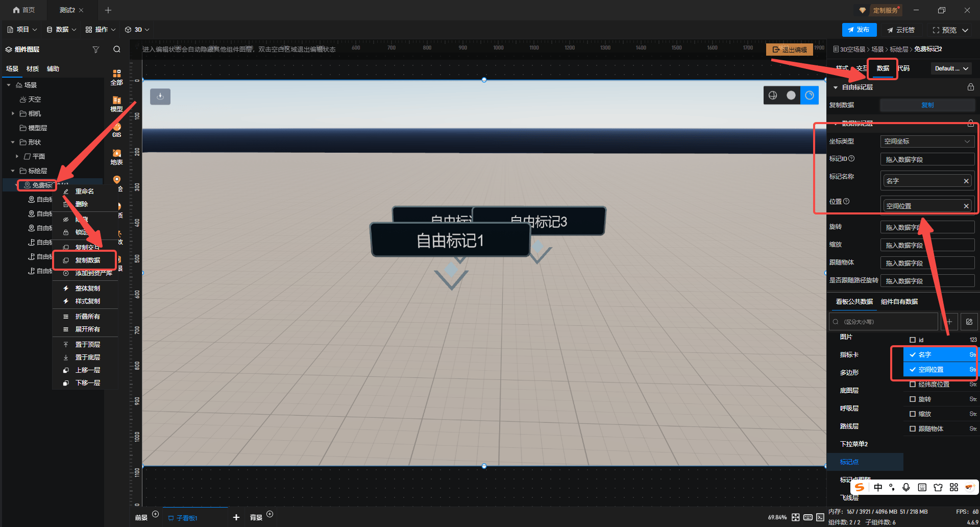Click the layer filter funnel icon

point(95,50)
